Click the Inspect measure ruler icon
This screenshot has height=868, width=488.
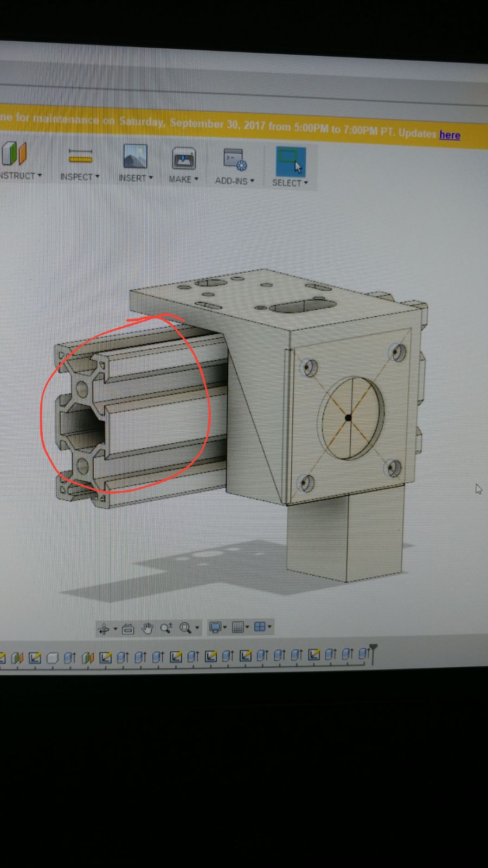(x=80, y=157)
